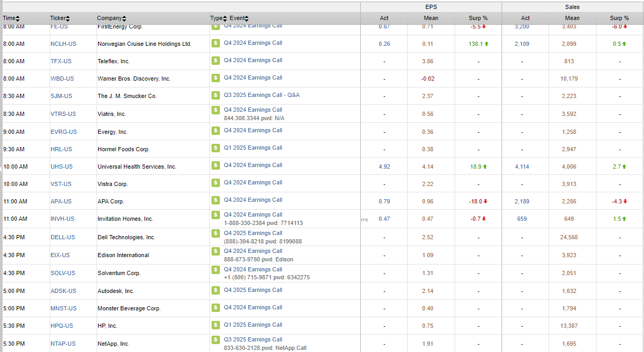This screenshot has width=644, height=352.
Task: Open HP's Q1 2025 Earnings Call event
Action: [253, 325]
